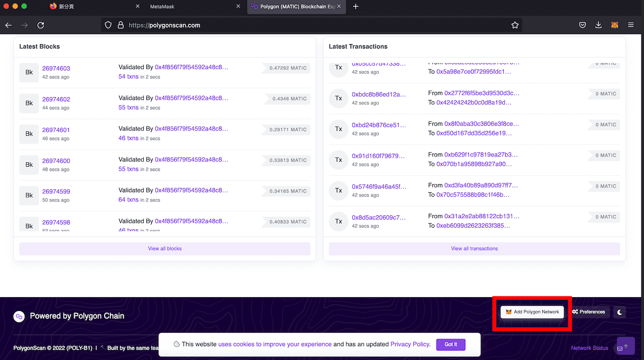Open recipient address 0xeb6099d2623263f385…

point(473,226)
